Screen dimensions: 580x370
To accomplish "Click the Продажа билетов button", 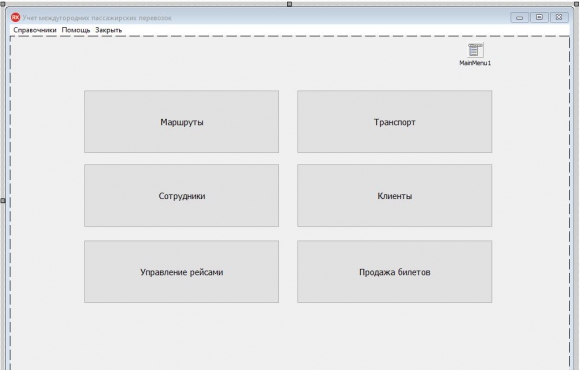I will (395, 272).
